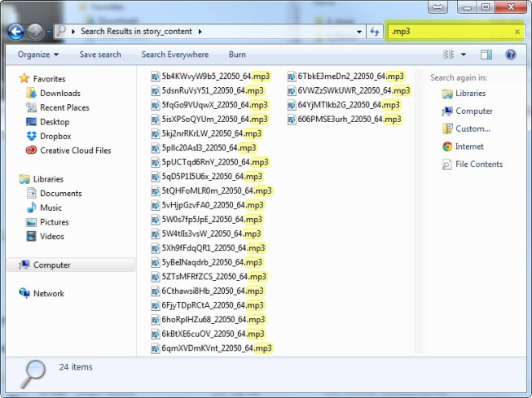Toggle the preview pane icon
The width and height of the screenshot is (532, 398).
[486, 55]
